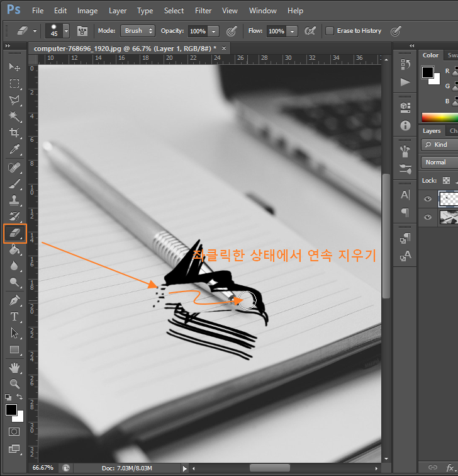The height and width of the screenshot is (476, 458).
Task: Open the brush preset picker dropdown
Action: (66, 31)
